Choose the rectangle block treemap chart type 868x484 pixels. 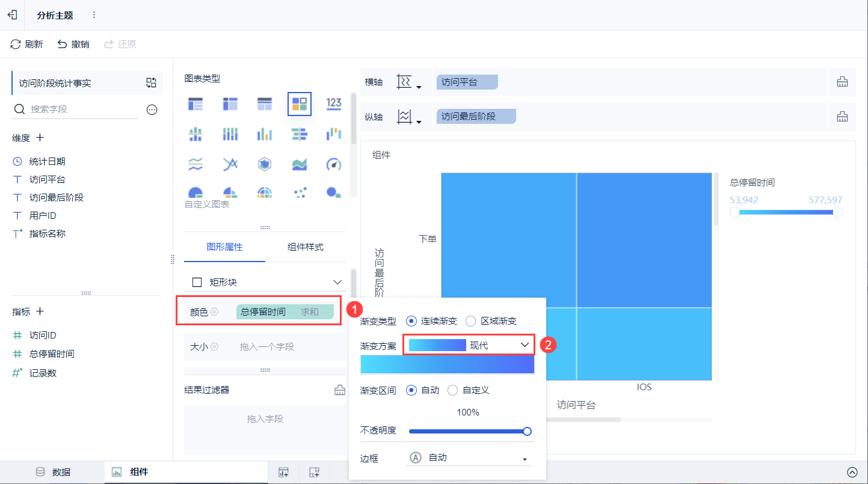point(300,104)
